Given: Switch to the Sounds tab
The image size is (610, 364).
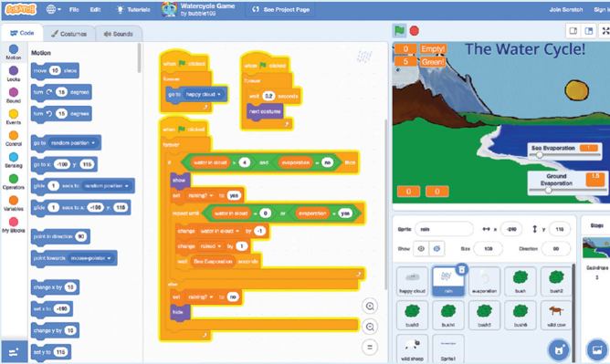Looking at the screenshot, I should pos(119,34).
